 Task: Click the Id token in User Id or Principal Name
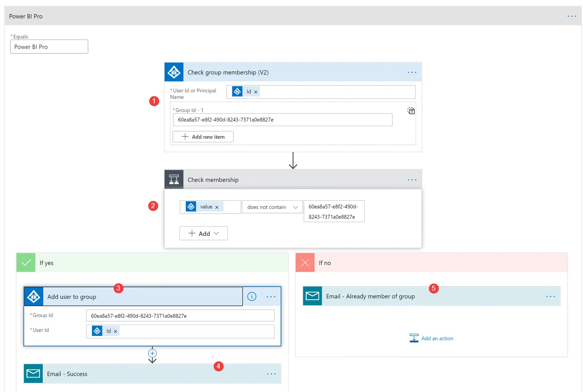point(246,92)
